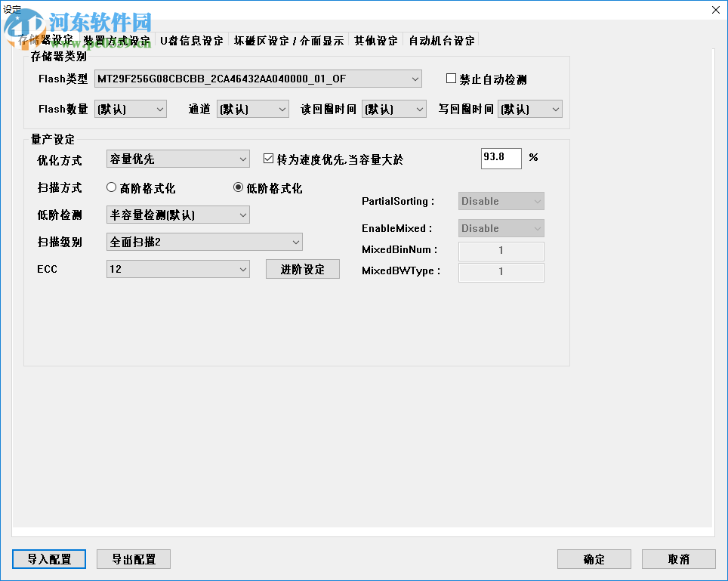Expand the 写回圈时间 dropdown
The height and width of the screenshot is (581, 728).
(554, 108)
